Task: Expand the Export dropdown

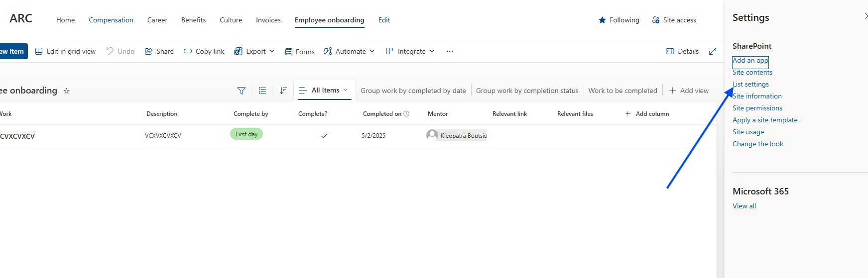Action: pos(254,51)
